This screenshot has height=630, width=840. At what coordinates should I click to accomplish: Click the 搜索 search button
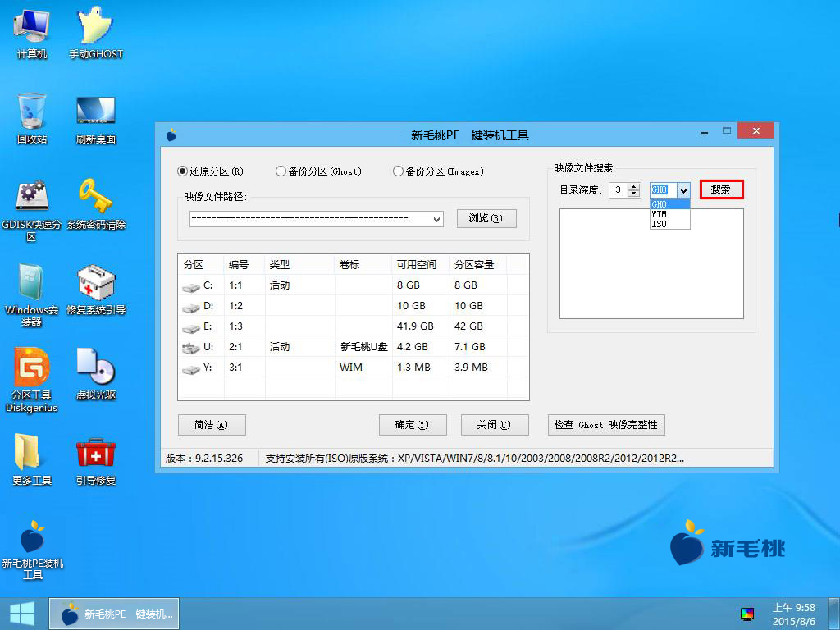(x=721, y=189)
